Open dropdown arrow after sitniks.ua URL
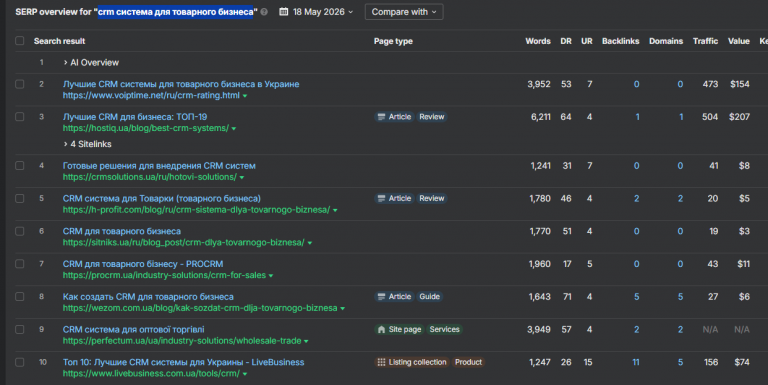The height and width of the screenshot is (385, 768). 310,243
